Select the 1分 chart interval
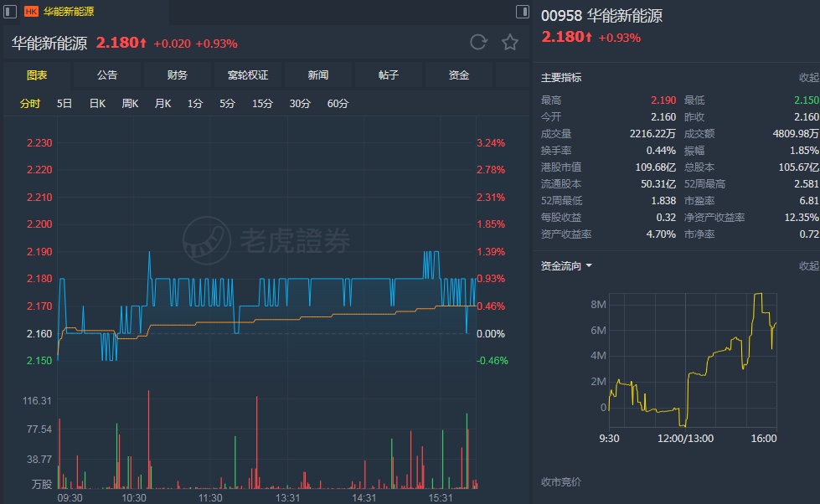820x504 pixels. 195,104
